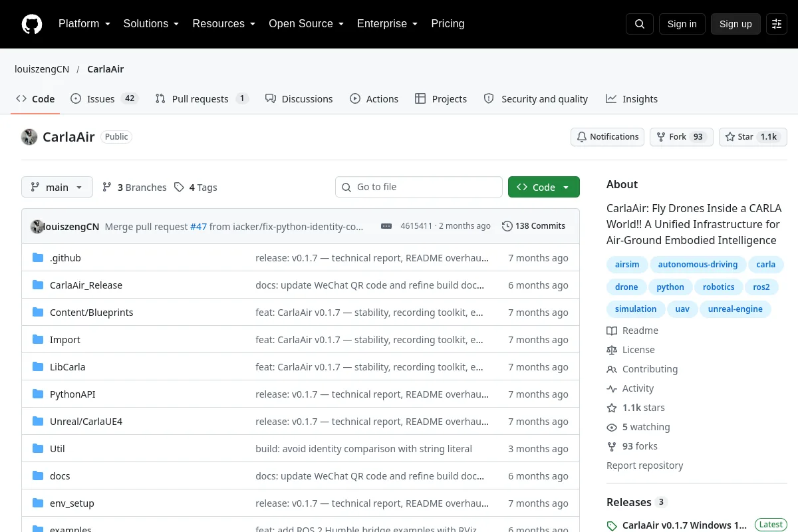Open pull request #47 link
798x532 pixels.
pos(198,226)
